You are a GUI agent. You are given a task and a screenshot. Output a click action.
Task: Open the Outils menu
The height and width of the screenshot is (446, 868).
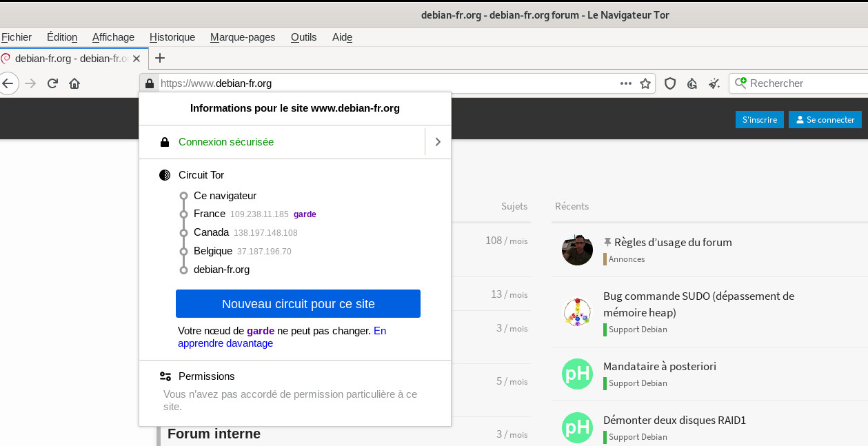click(x=303, y=37)
